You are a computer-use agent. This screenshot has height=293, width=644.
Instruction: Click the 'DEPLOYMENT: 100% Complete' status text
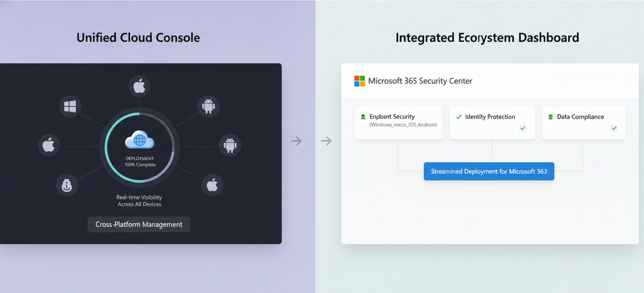[140, 162]
